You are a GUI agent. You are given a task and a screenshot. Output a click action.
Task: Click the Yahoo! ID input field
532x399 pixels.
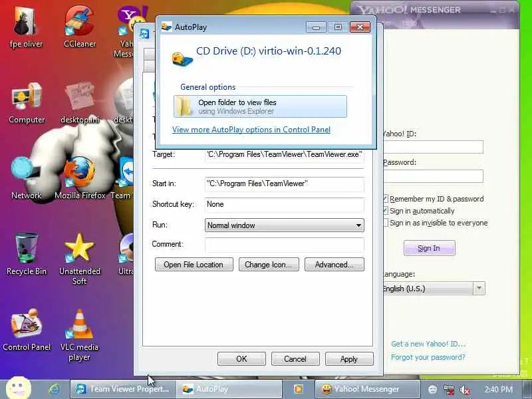tap(433, 147)
